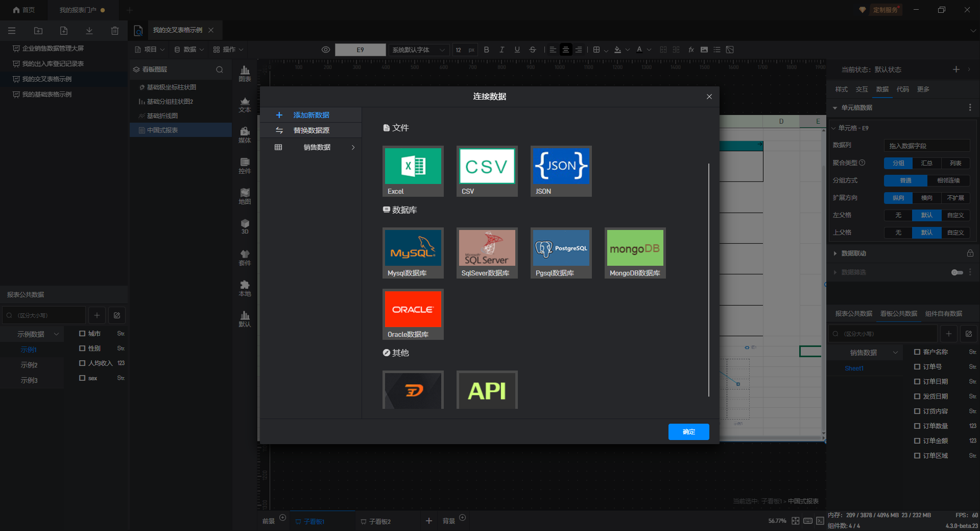Select the MongoDB数据库 connection tile
The height and width of the screenshot is (531, 980).
pos(635,253)
